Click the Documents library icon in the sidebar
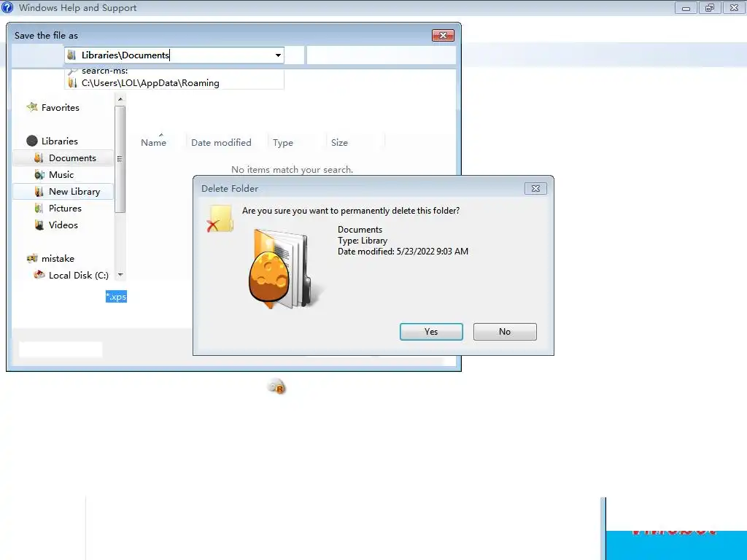 tap(39, 157)
